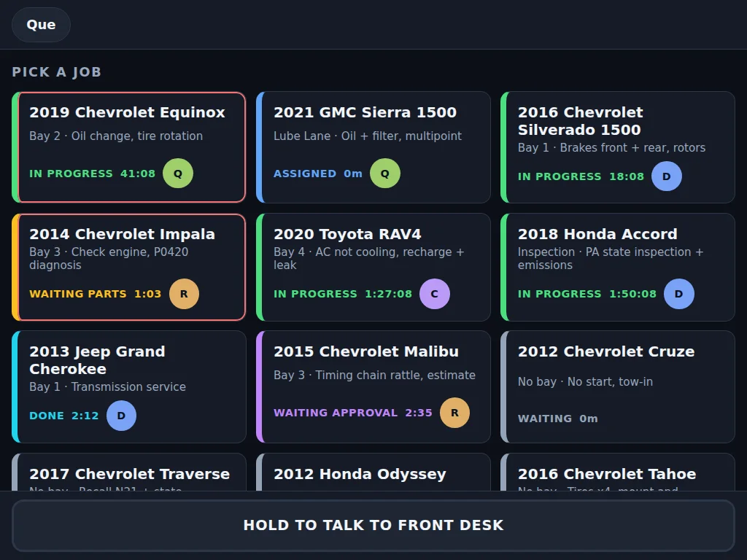
Task: Click R avatar on Chevrolet Malibu card
Action: coord(454,413)
